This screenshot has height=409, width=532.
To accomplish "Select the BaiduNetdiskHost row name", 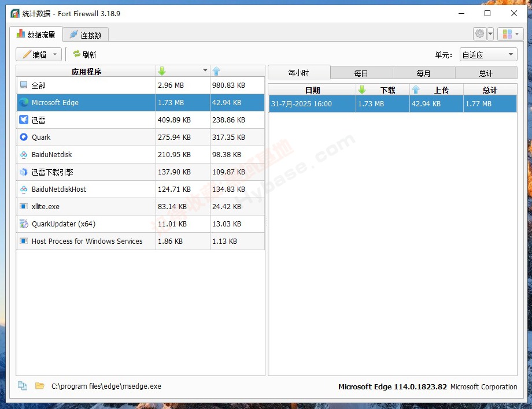I will point(59,189).
